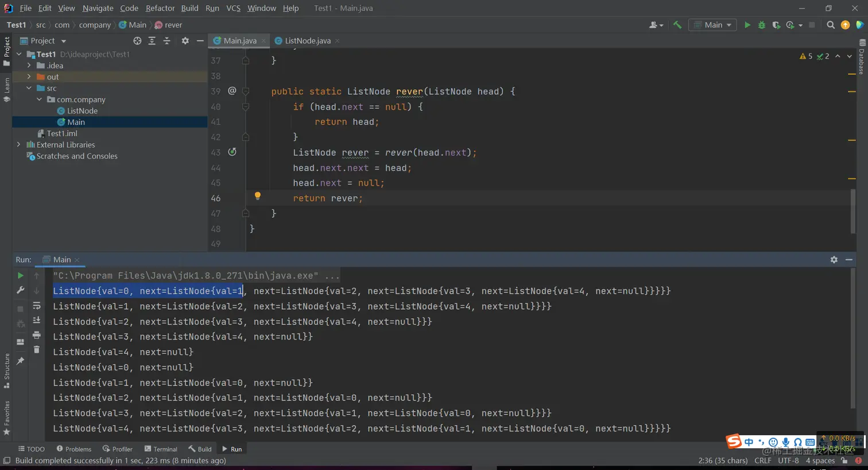This screenshot has height=470, width=868.
Task: Open Scratches and Consoles node
Action: (77, 156)
